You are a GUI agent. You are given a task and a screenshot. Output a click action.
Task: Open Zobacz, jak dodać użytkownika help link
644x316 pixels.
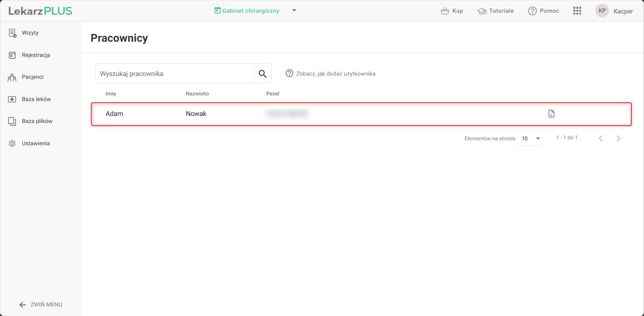point(331,74)
